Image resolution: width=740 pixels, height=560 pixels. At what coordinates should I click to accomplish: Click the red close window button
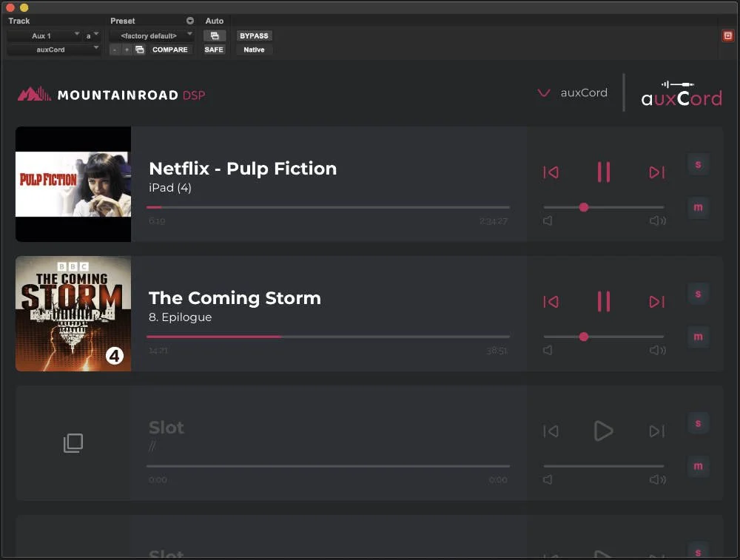point(10,7)
